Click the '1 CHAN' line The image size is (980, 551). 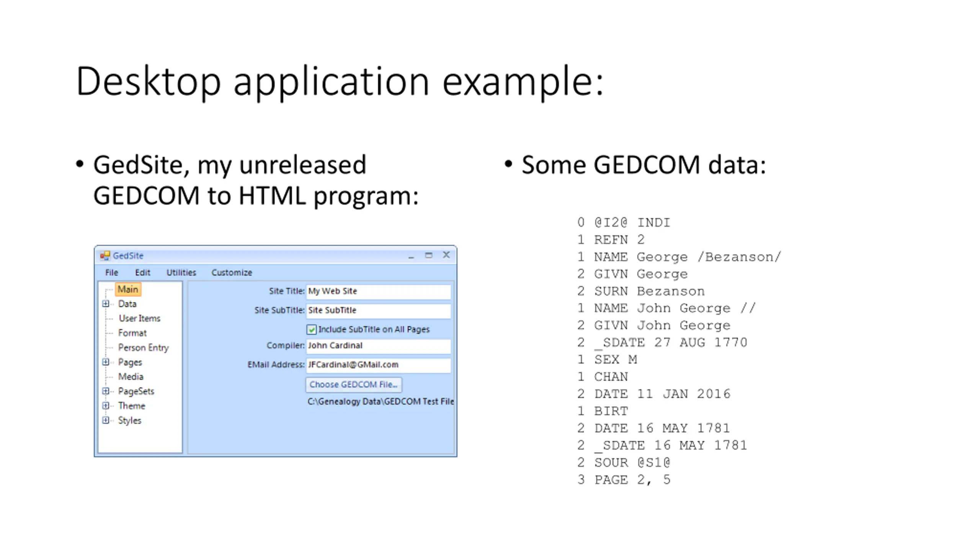[x=603, y=377]
